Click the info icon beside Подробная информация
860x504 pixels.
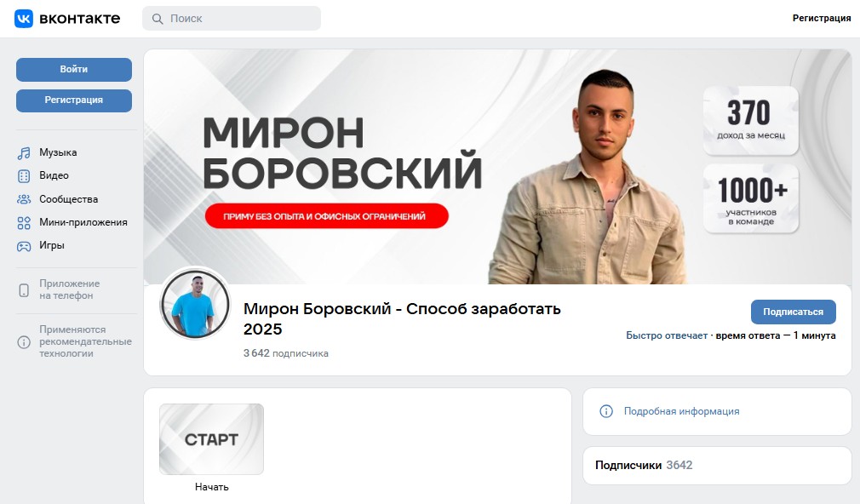(x=606, y=411)
